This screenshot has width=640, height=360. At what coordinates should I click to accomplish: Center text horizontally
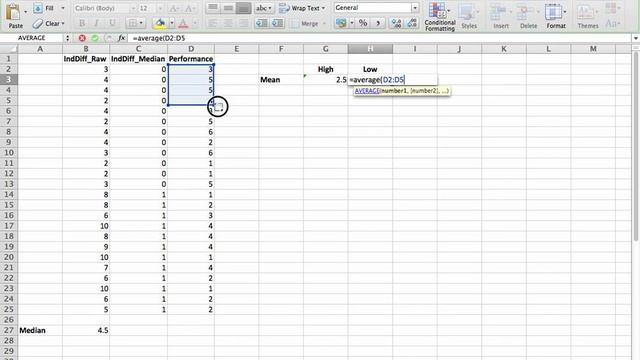(x=228, y=24)
